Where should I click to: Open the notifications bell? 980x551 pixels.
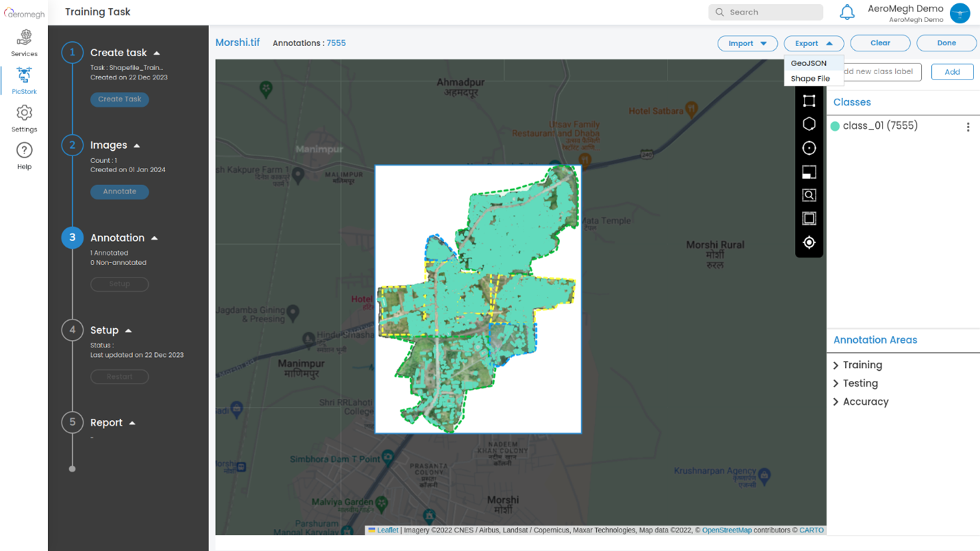847,12
